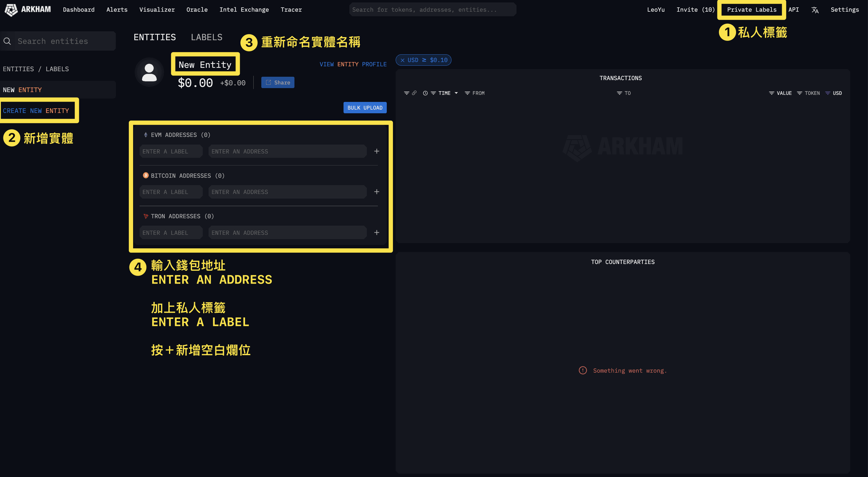The width and height of the screenshot is (868, 477).
Task: Click the EVM address input field
Action: [x=287, y=151]
